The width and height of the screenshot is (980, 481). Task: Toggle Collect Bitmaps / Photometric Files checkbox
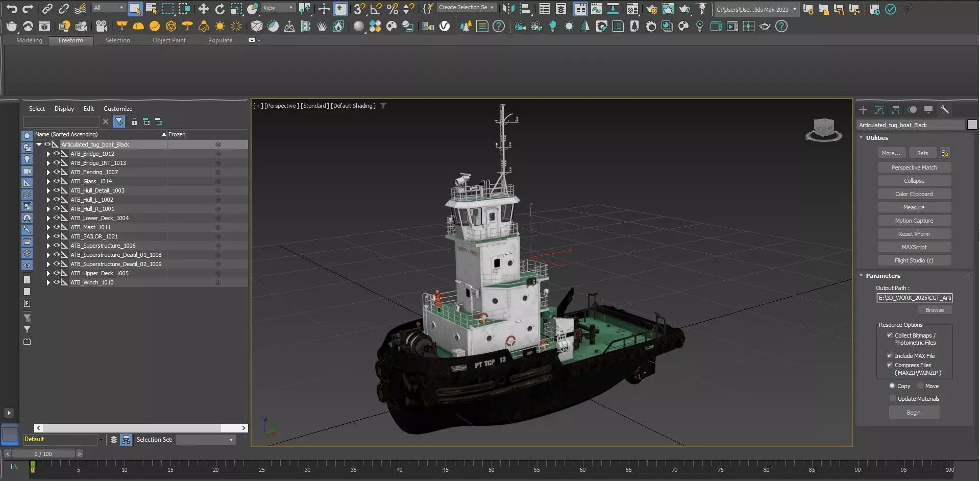click(x=890, y=335)
